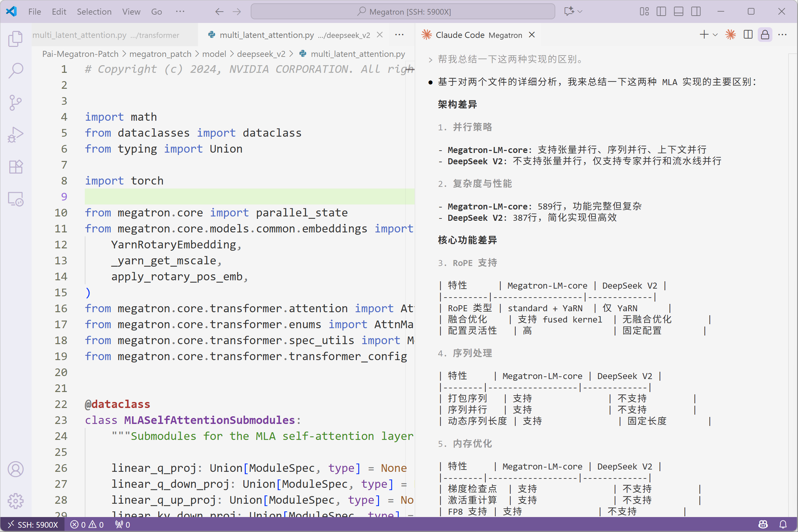
Task: Place cursor on line 9 highlighted row
Action: (x=249, y=197)
